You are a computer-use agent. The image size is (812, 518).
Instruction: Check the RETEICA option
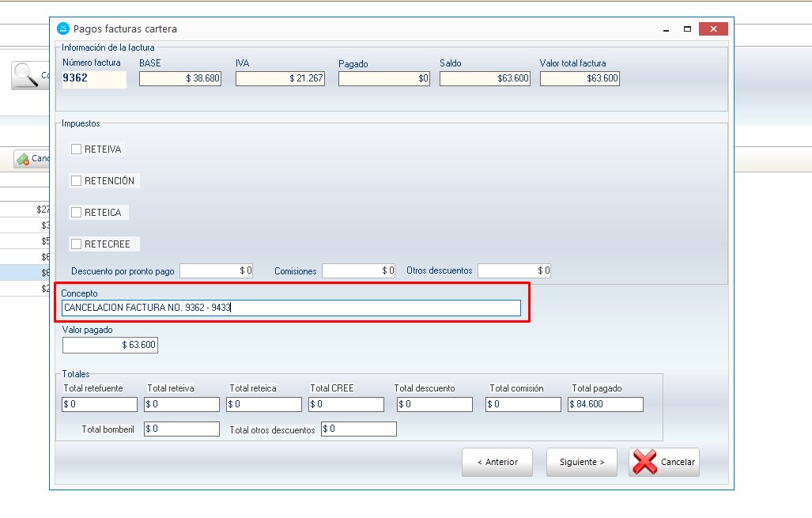[77, 212]
